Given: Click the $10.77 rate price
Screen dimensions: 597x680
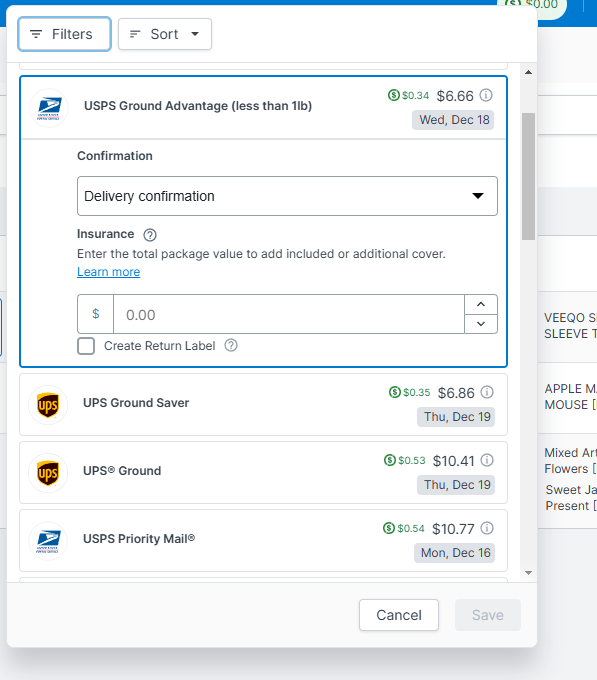Looking at the screenshot, I should 453,529.
